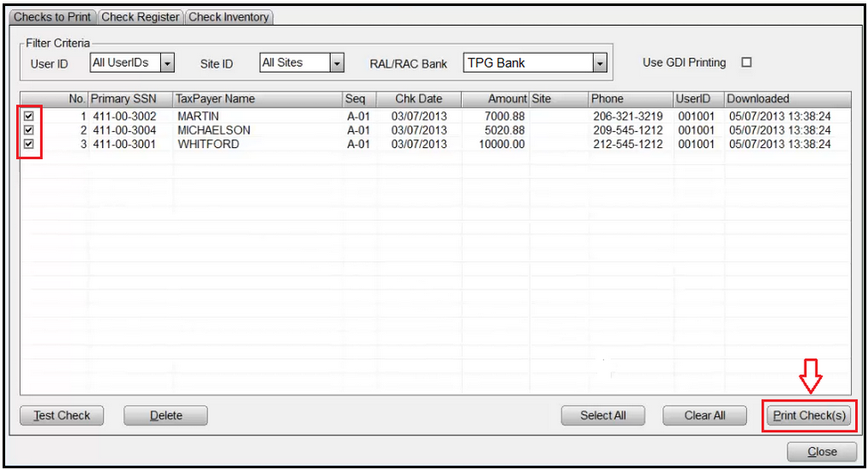Expand the Site ID dropdown
868x470 pixels.
(x=337, y=63)
